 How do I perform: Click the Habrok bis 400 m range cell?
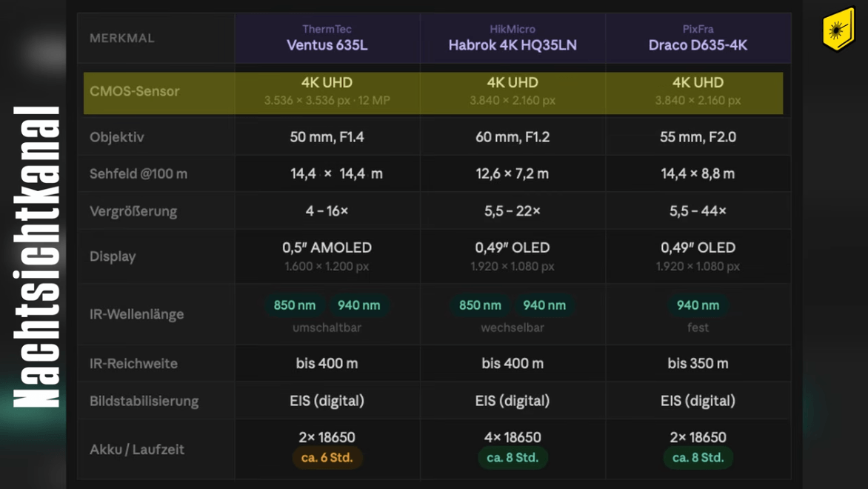512,363
